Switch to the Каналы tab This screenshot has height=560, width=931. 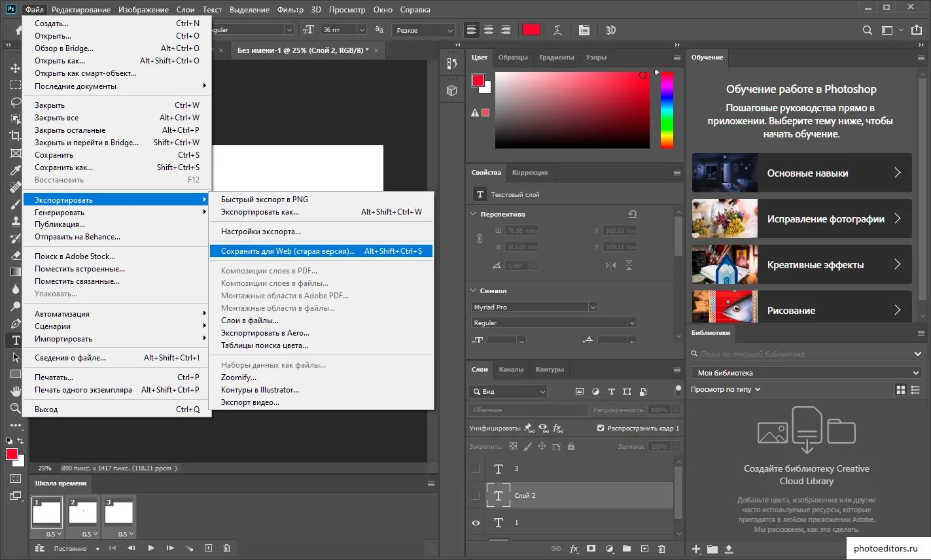[x=511, y=370]
